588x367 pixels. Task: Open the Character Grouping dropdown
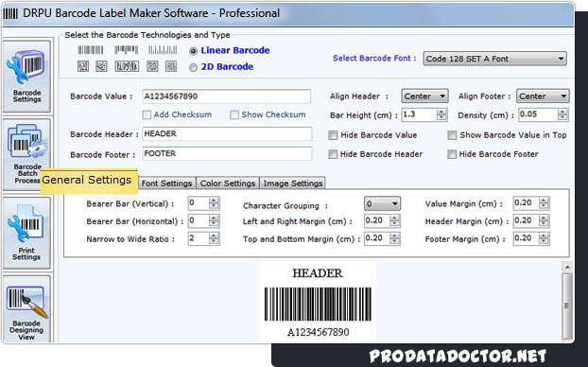382,203
